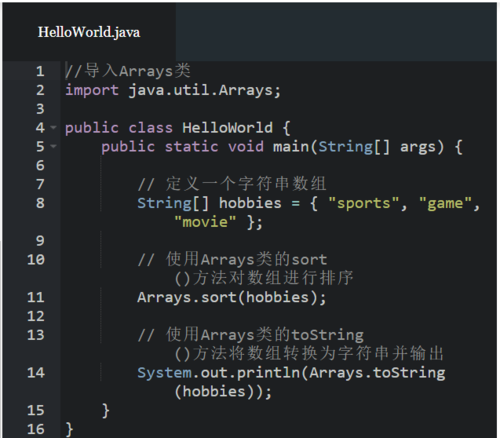500x438 pixels.
Task: Click the "sports" string literal
Action: 364,203
